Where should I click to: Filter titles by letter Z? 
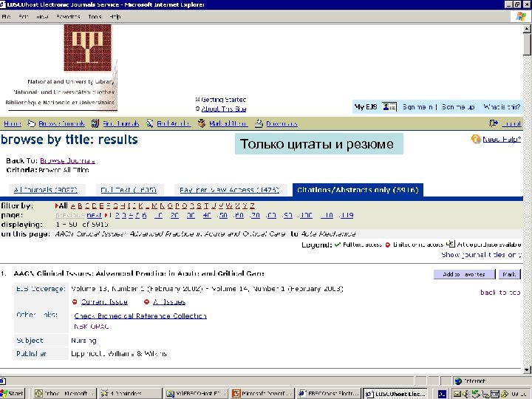[252, 206]
